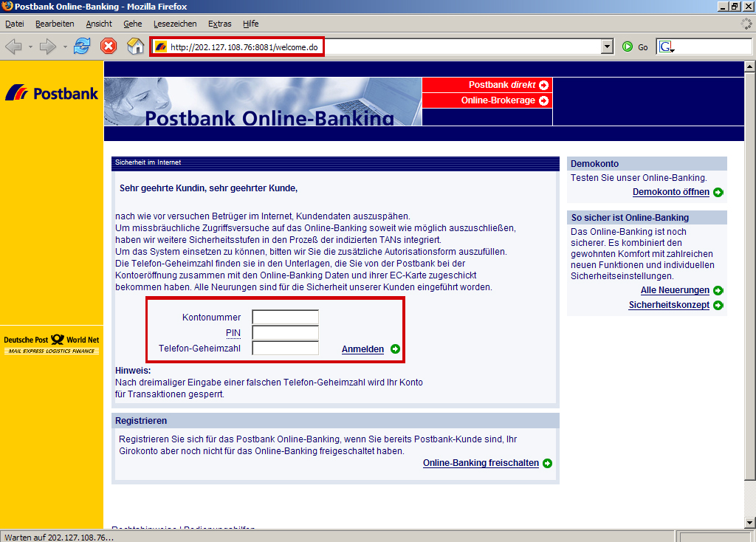Click green arrow next to Alle Neuerungen
The width and height of the screenshot is (756, 542).
[x=718, y=291]
